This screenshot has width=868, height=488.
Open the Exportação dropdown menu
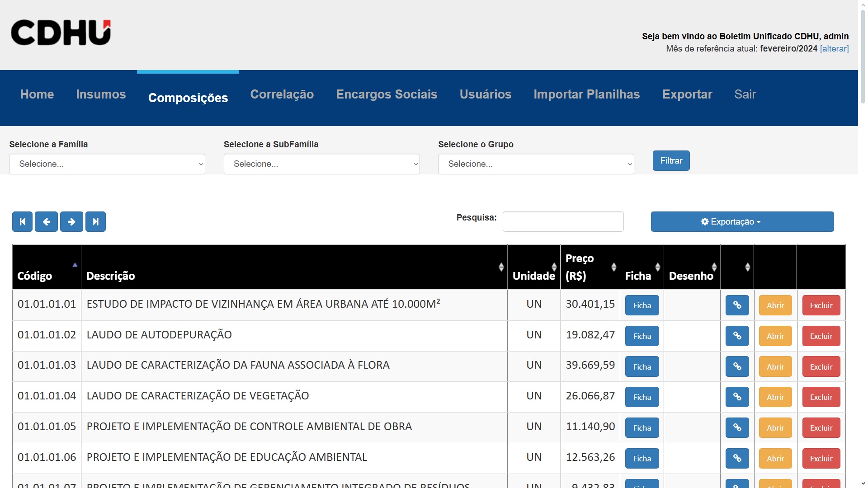pyautogui.click(x=742, y=222)
